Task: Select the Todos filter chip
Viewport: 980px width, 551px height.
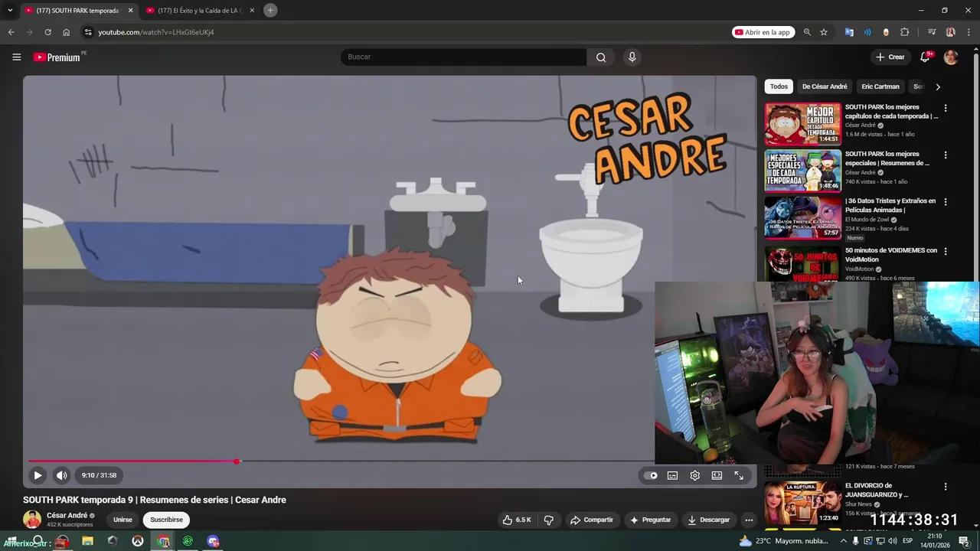Action: (x=779, y=86)
